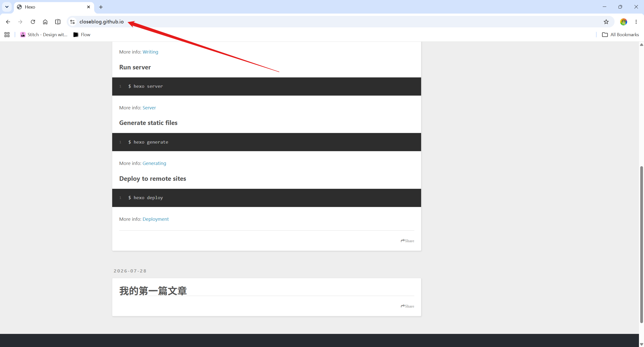Open the apps grid in bookmarks bar

pyautogui.click(x=7, y=35)
